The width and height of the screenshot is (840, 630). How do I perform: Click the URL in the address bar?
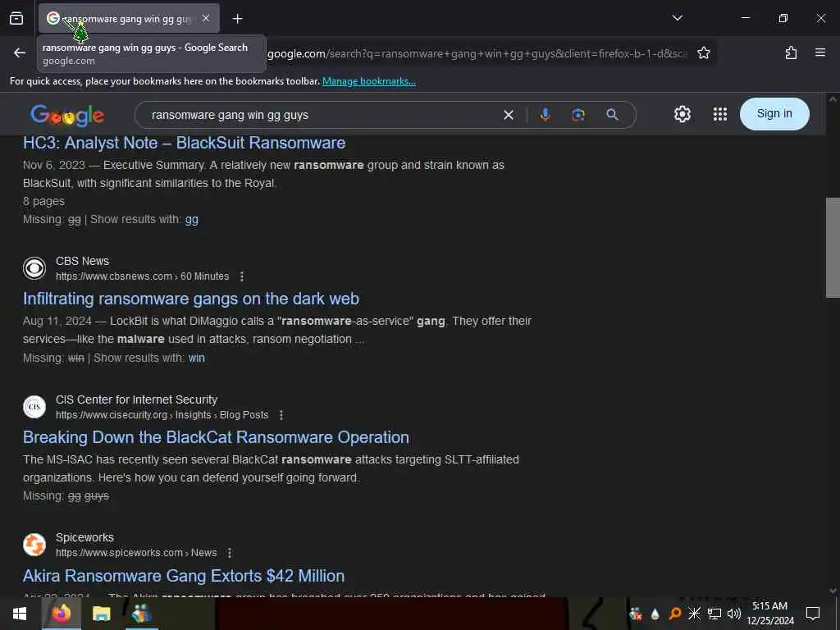(x=477, y=53)
